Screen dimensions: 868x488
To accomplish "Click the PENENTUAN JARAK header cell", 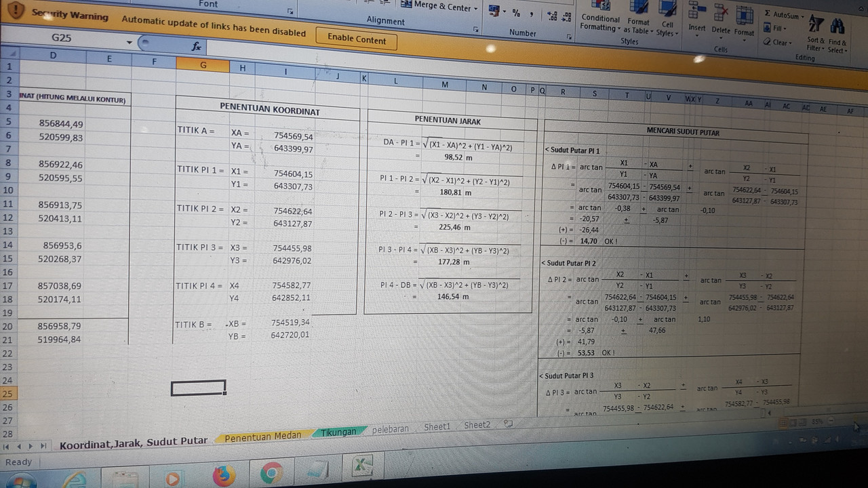I will pyautogui.click(x=448, y=121).
